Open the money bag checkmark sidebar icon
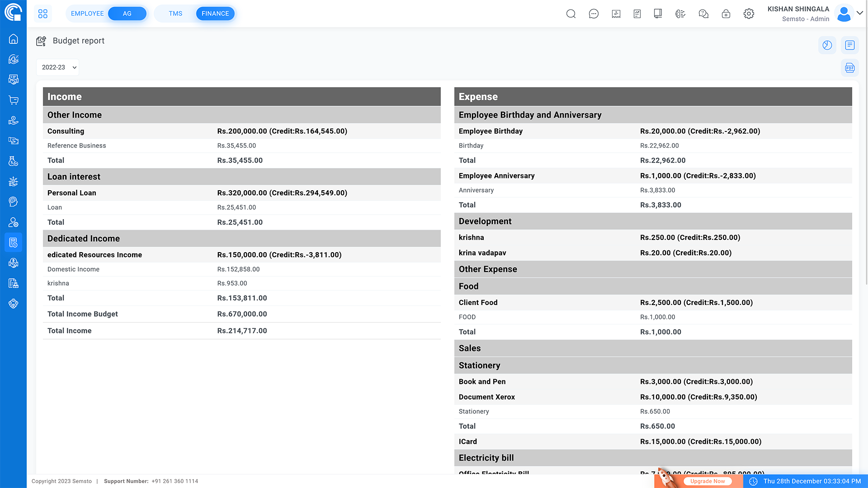The image size is (868, 488). pyautogui.click(x=14, y=161)
